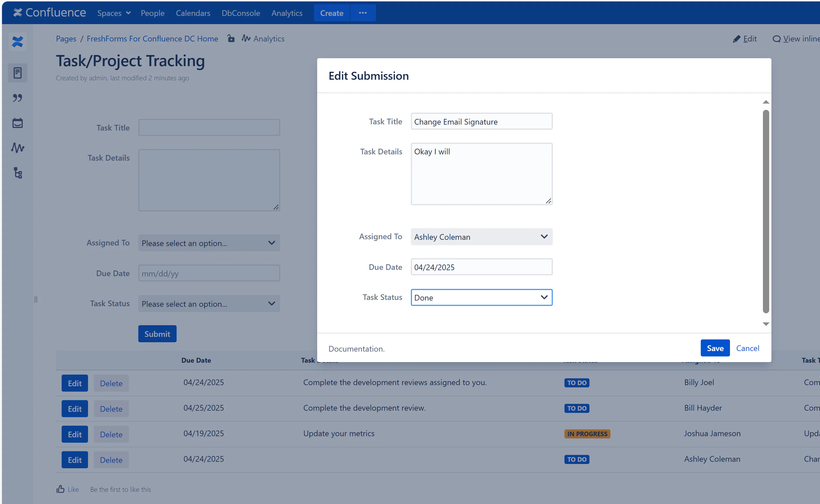
Task: Open the DbConsole menu item
Action: coord(240,13)
